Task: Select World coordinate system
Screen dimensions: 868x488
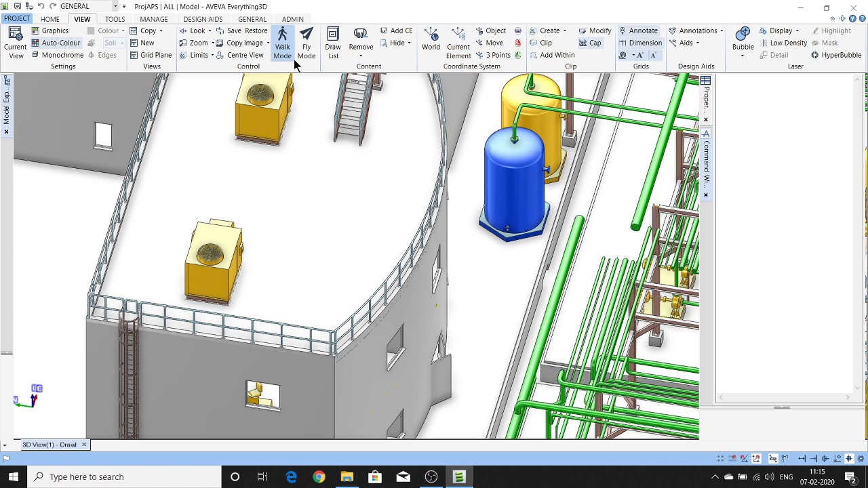Action: [431, 39]
